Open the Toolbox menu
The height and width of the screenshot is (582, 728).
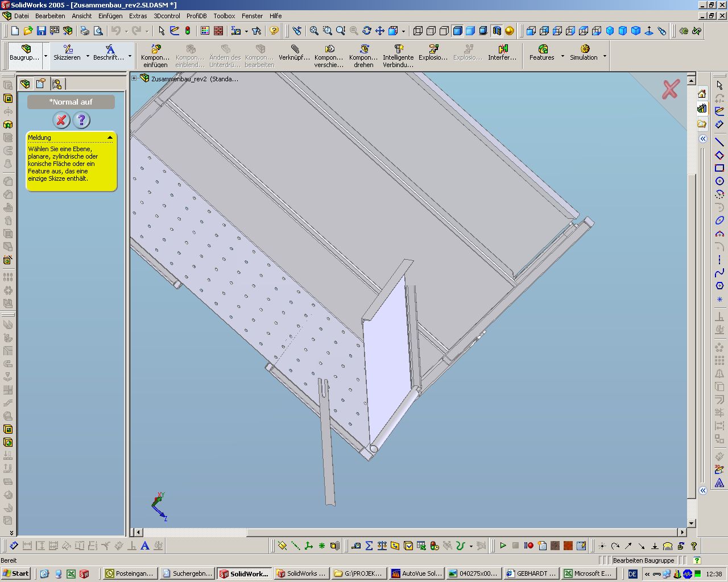click(x=224, y=16)
